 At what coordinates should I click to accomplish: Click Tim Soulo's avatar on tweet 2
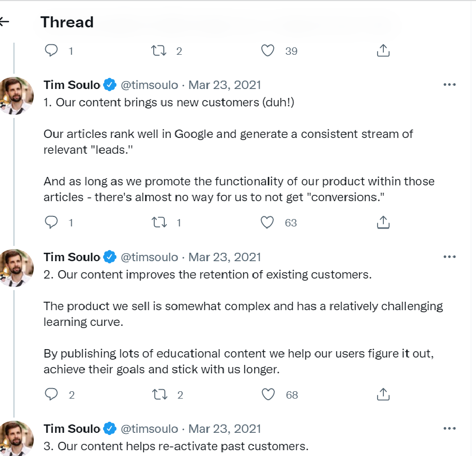click(x=16, y=268)
